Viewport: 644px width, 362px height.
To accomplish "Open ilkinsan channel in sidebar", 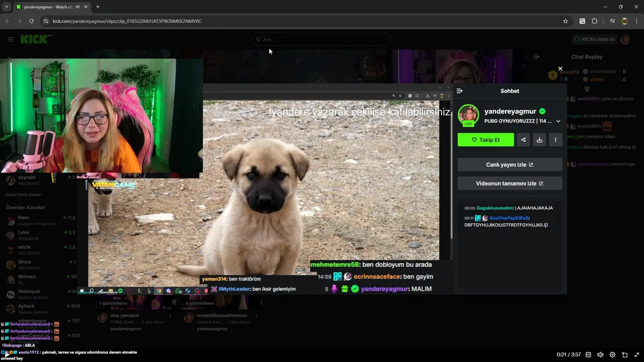I will [x=40, y=280].
